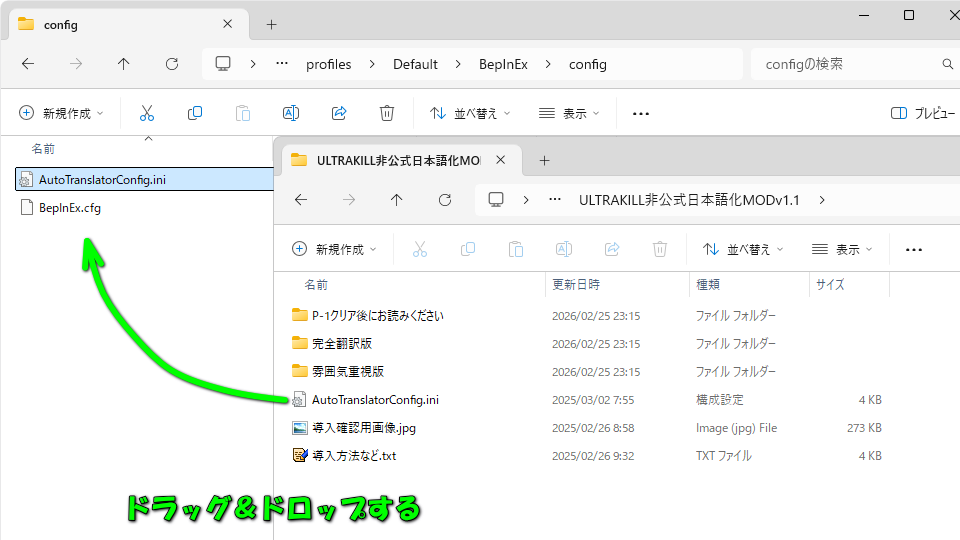Viewport: 960px width, 540px height.
Task: Click the Copy icon in the config toolbar
Action: tap(195, 113)
